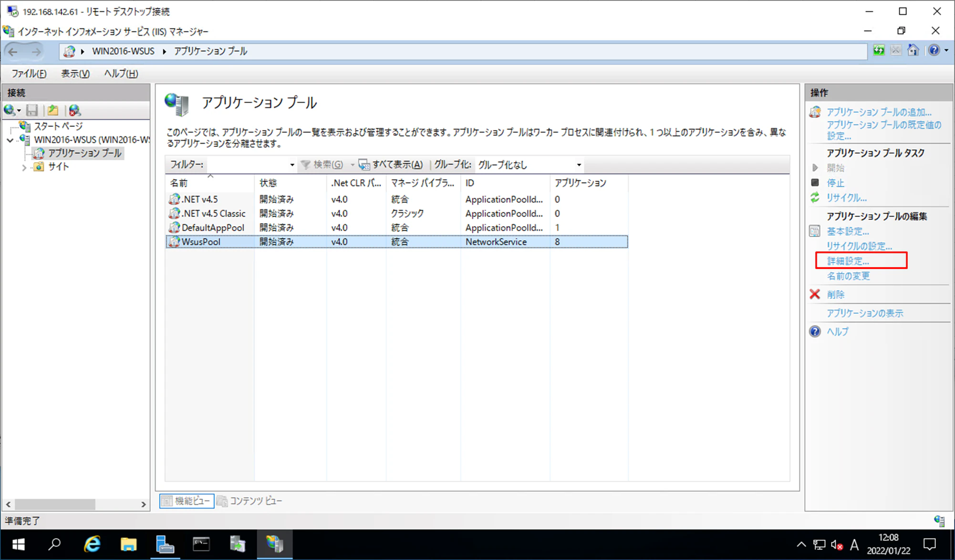Screen dimensions: 955x560
Task: Open File Explorer from the taskbar
Action: 128,544
